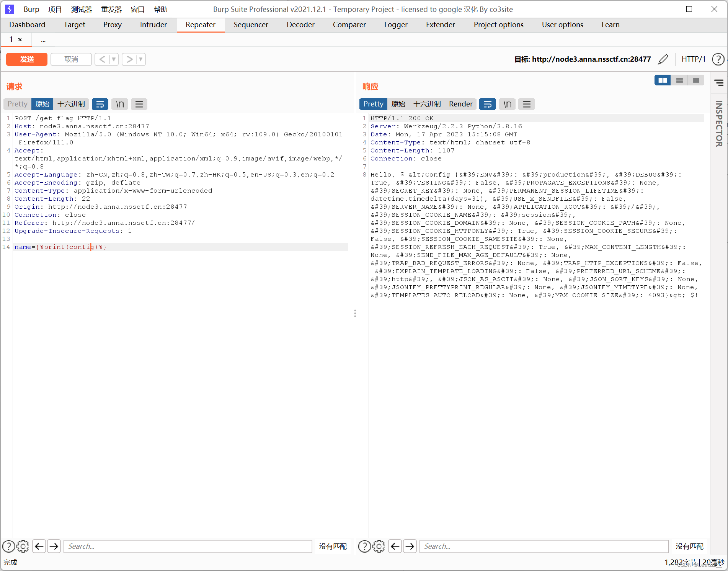Switch response view to 原始 raw

(398, 104)
